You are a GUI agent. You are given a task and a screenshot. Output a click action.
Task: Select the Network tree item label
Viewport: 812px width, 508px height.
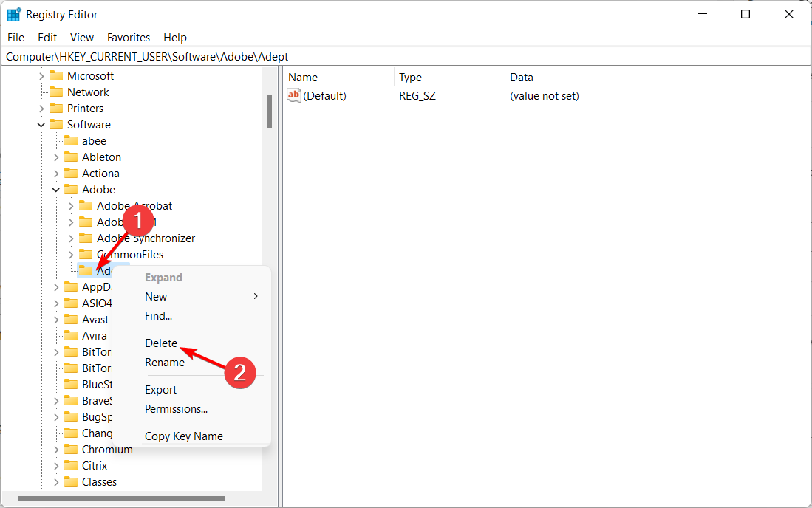(x=88, y=92)
